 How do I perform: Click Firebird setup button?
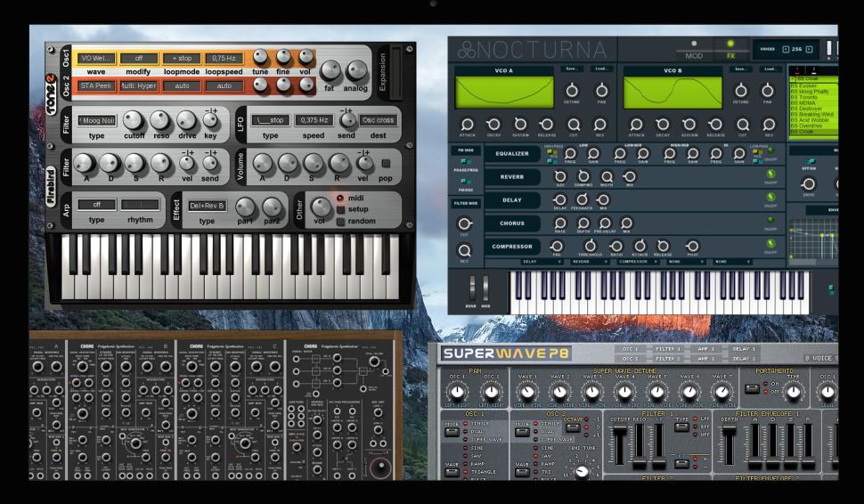click(340, 209)
